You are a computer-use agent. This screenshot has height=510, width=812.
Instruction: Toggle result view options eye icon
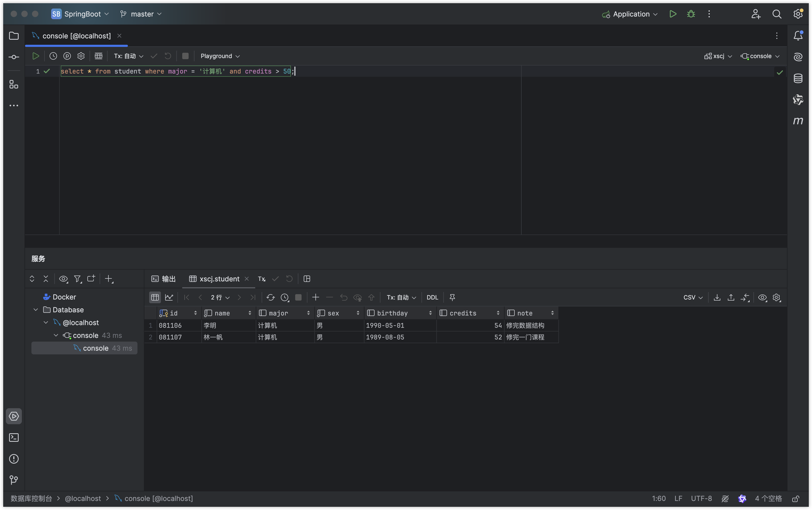click(x=762, y=297)
